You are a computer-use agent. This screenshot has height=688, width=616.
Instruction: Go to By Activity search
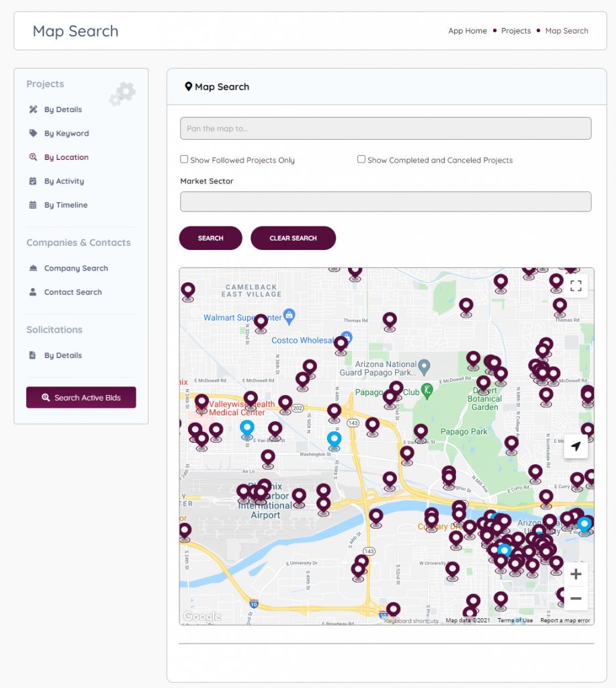(64, 181)
